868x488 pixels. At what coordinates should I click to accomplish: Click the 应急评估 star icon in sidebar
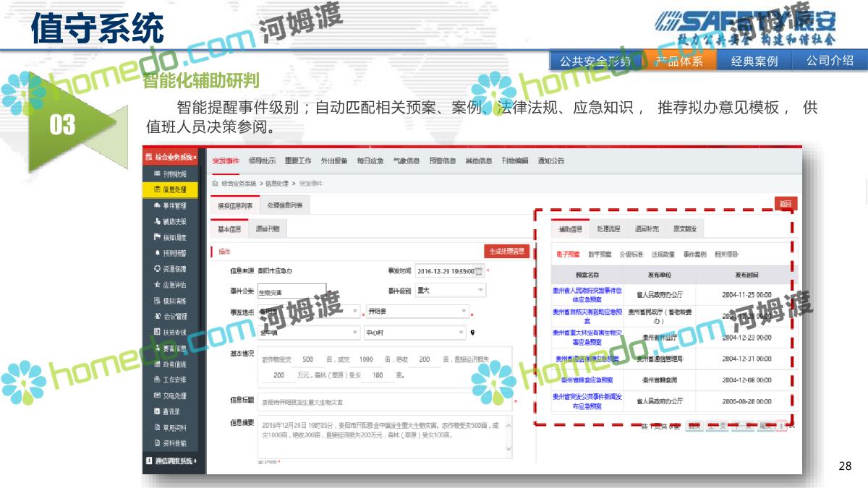[157, 285]
